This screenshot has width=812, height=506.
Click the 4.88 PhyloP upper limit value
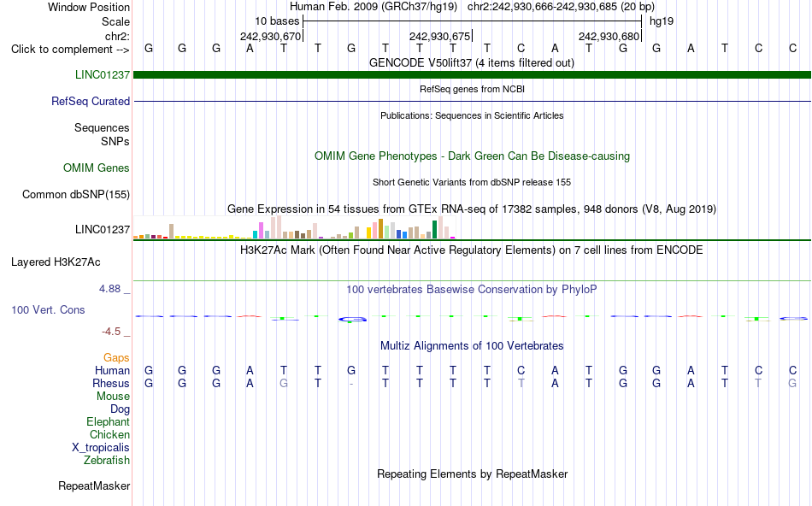point(109,289)
